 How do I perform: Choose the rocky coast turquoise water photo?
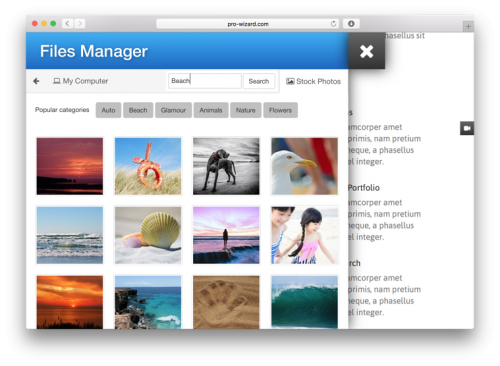coord(148,302)
